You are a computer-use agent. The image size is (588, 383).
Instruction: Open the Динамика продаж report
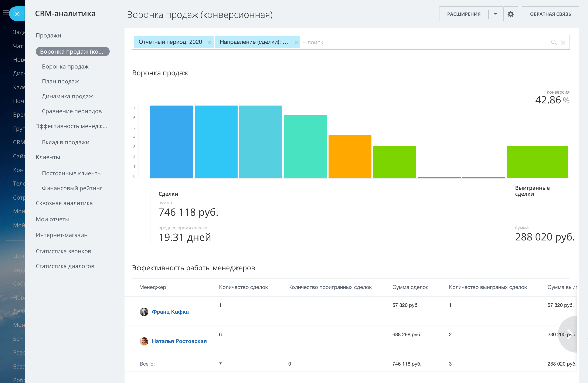(67, 96)
